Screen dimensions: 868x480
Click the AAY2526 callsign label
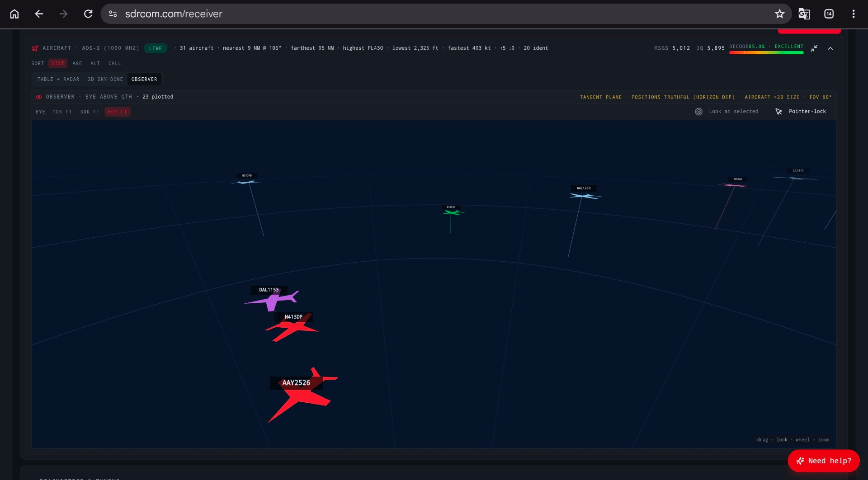[296, 383]
